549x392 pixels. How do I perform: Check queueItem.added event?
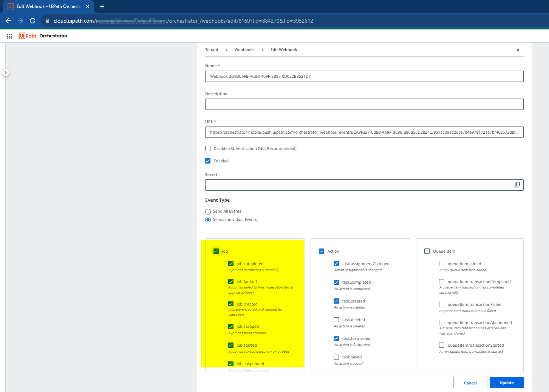point(442,264)
